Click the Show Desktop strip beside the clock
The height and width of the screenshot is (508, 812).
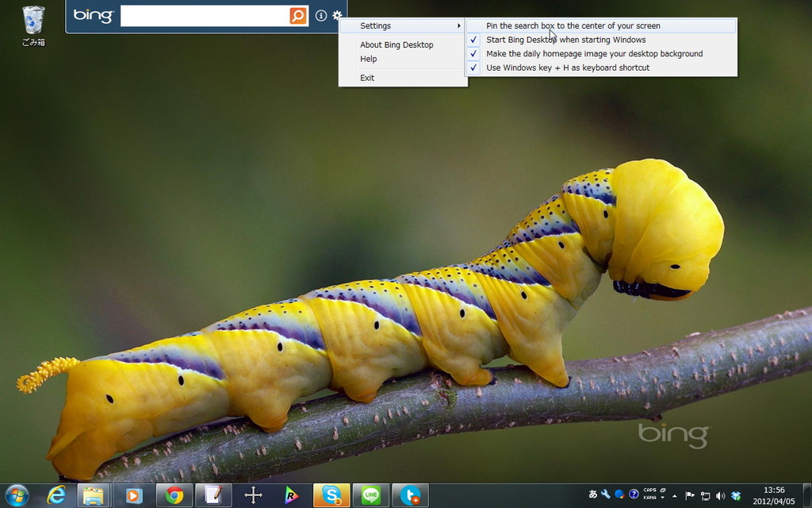(807, 495)
